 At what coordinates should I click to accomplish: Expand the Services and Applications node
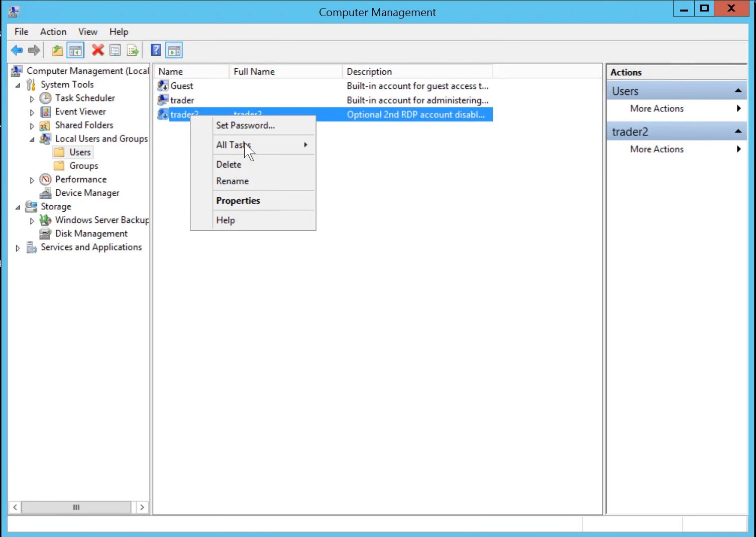pyautogui.click(x=18, y=248)
